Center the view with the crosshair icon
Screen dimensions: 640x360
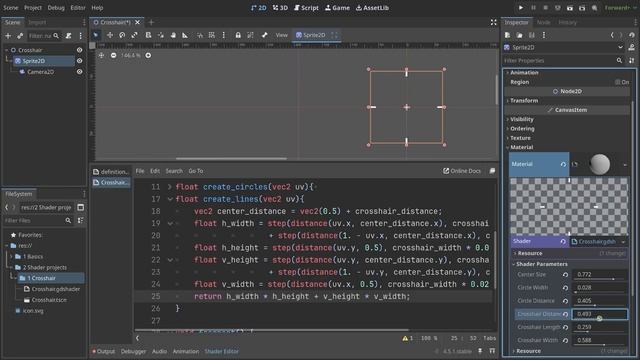101,55
